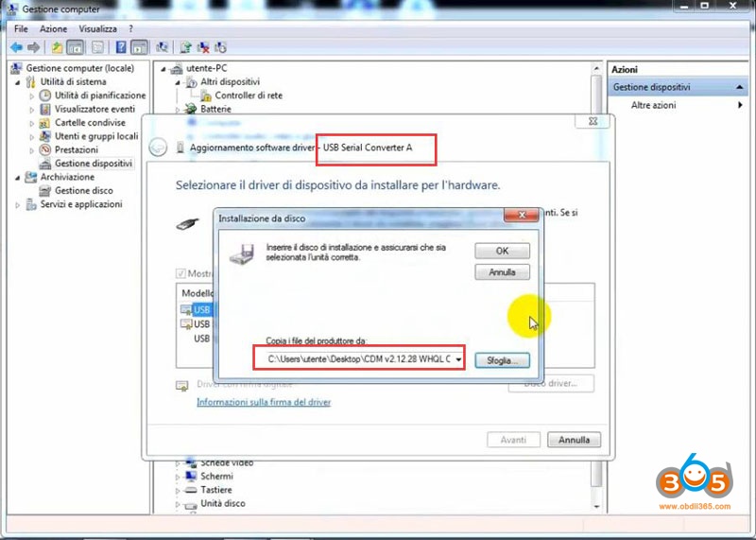This screenshot has width=756, height=540.
Task: Collapse the utente-PC device node
Action: click(163, 68)
